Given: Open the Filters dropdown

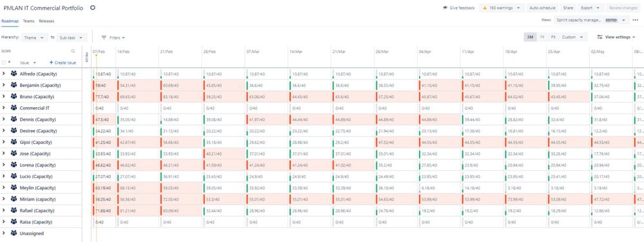Looking at the screenshot, I should pos(113,37).
